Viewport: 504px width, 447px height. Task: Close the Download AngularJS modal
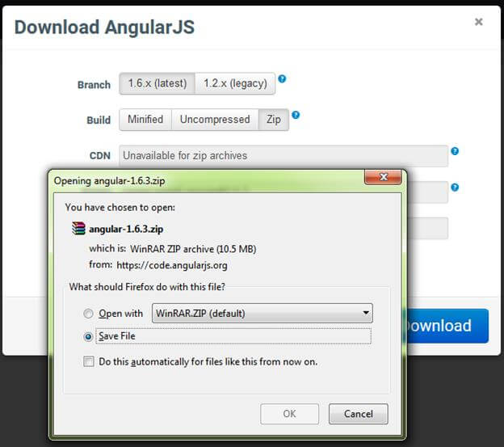click(x=479, y=22)
